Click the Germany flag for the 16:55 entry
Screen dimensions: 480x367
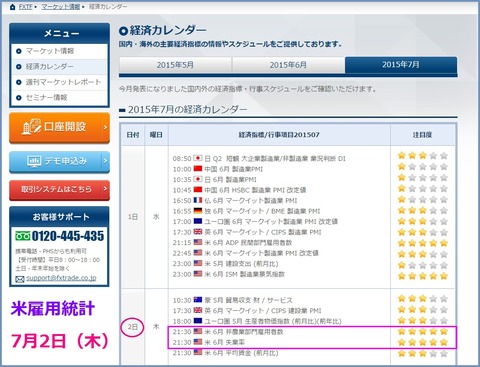(198, 211)
